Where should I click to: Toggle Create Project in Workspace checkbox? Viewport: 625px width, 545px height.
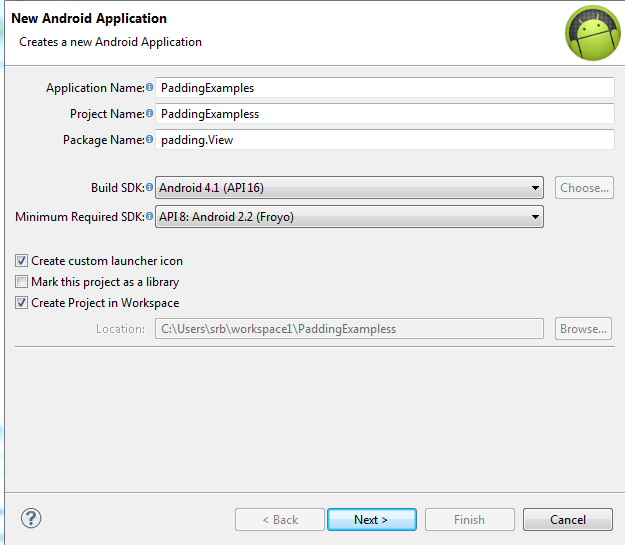point(22,303)
